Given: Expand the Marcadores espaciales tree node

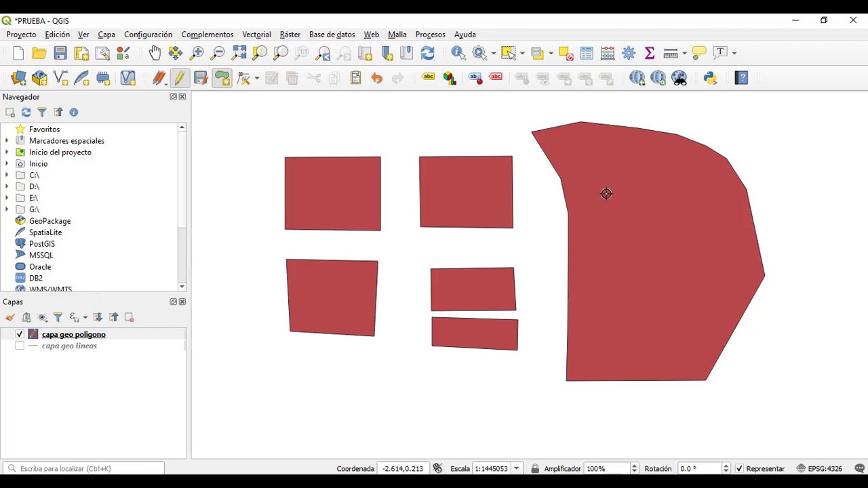Looking at the screenshot, I should [7, 141].
